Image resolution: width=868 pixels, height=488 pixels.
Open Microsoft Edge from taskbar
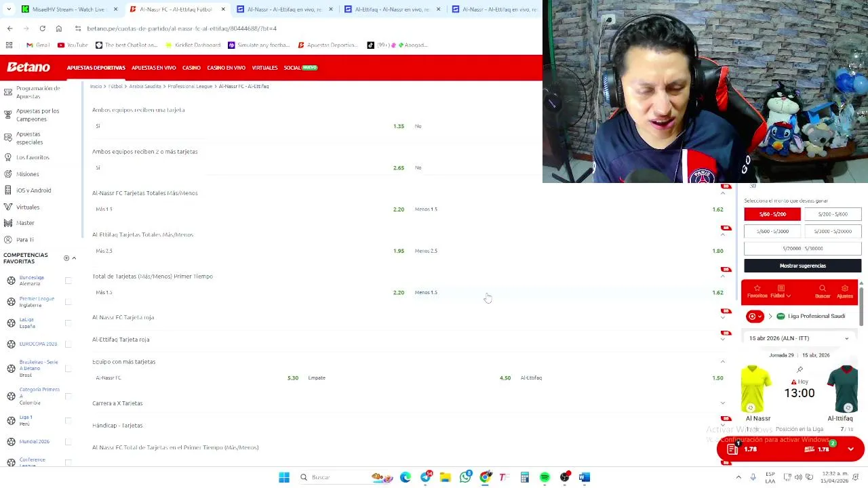406,477
